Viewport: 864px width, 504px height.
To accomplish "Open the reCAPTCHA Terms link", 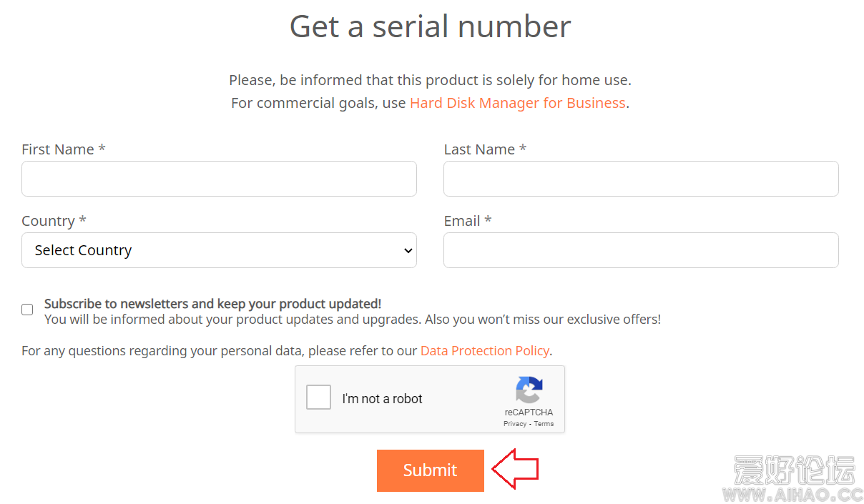I will 544,424.
